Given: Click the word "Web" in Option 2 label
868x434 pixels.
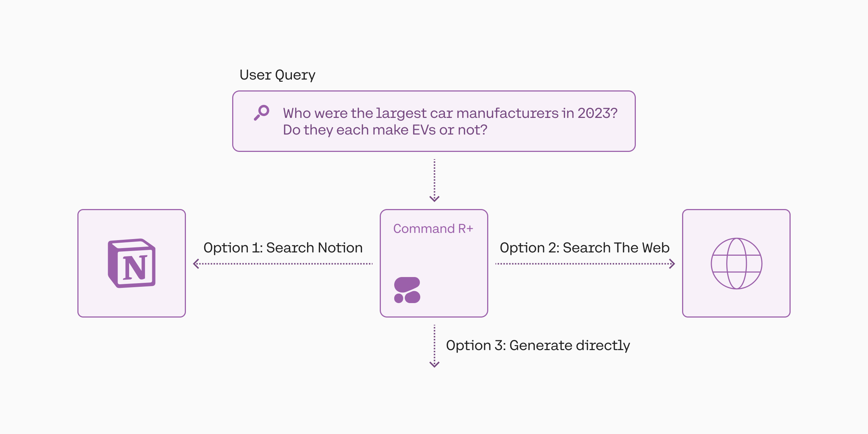Looking at the screenshot, I should pos(656,248).
